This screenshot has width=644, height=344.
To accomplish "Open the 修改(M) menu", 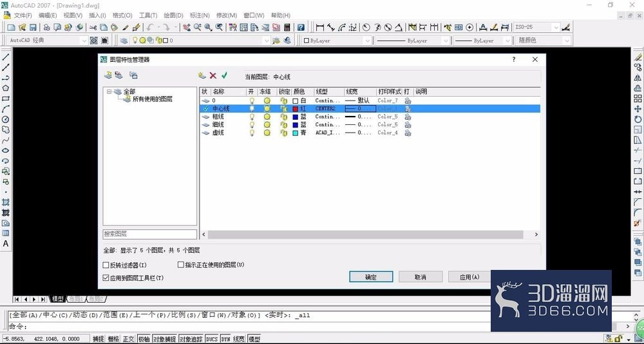I will [x=226, y=15].
